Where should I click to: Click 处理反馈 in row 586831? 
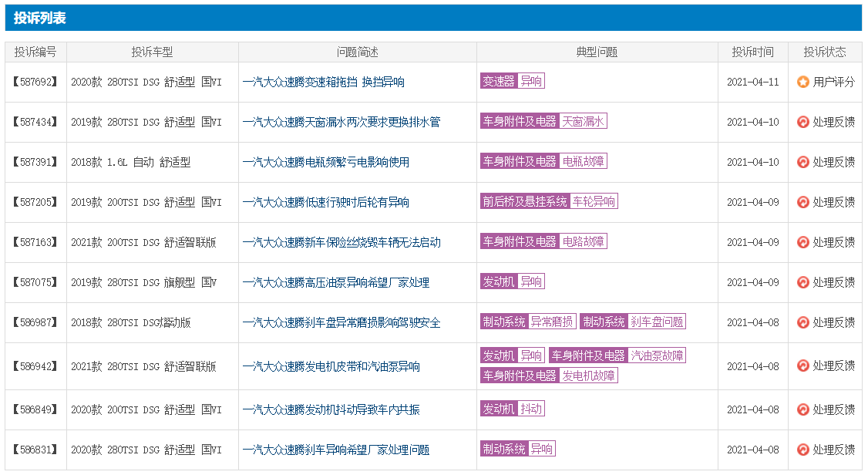(833, 450)
